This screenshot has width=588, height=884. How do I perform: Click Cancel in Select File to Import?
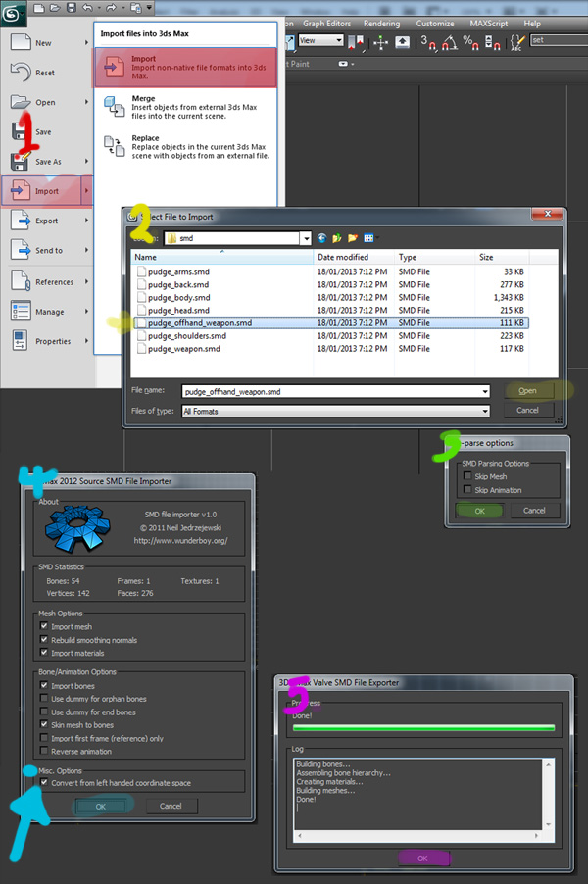click(x=527, y=410)
